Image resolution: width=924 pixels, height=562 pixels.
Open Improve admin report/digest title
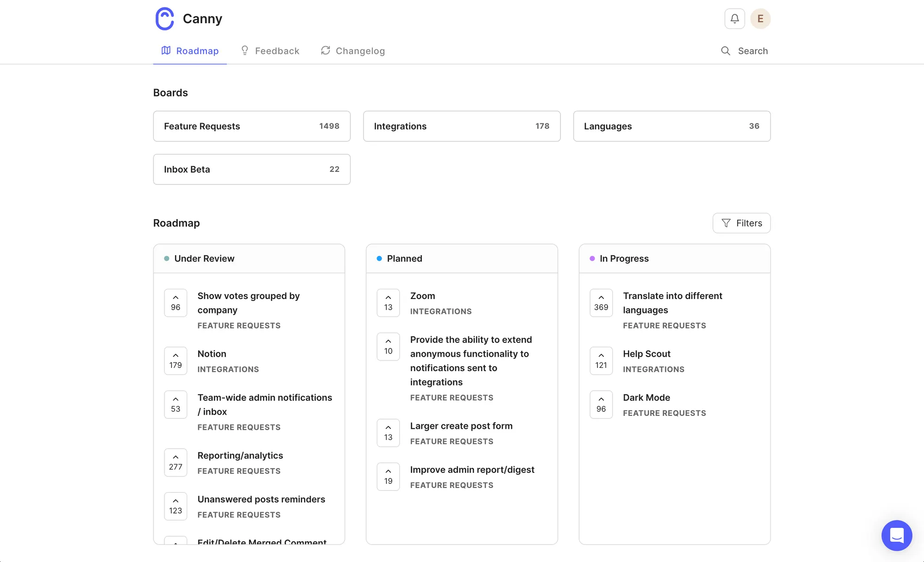(472, 470)
